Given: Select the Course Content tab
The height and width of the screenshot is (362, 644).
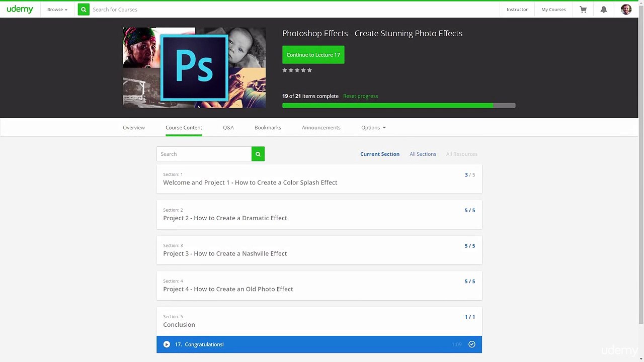Looking at the screenshot, I should pos(184,128).
